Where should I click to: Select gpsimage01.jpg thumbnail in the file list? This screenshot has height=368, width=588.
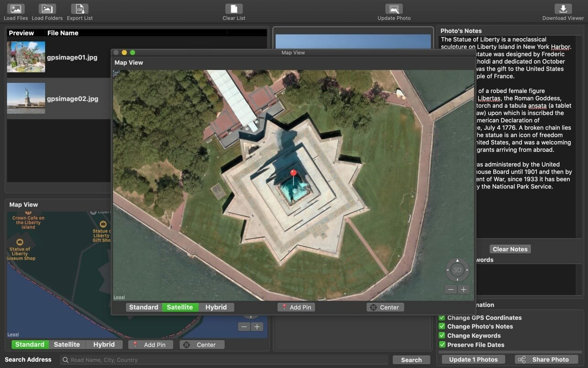click(x=26, y=57)
